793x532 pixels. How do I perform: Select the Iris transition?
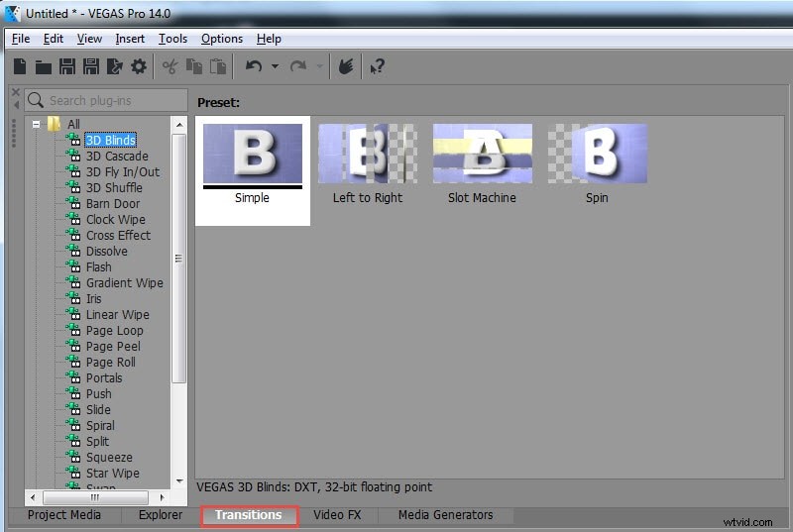93,298
